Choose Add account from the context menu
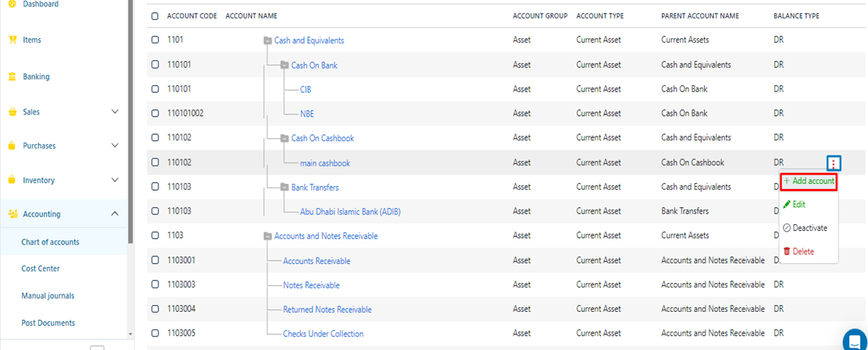 pyautogui.click(x=809, y=181)
